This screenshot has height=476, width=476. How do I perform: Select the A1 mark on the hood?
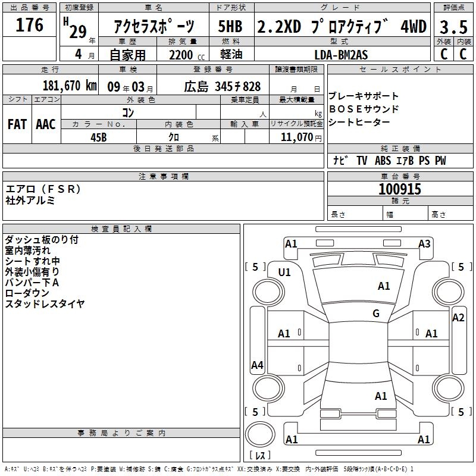pos(384,286)
